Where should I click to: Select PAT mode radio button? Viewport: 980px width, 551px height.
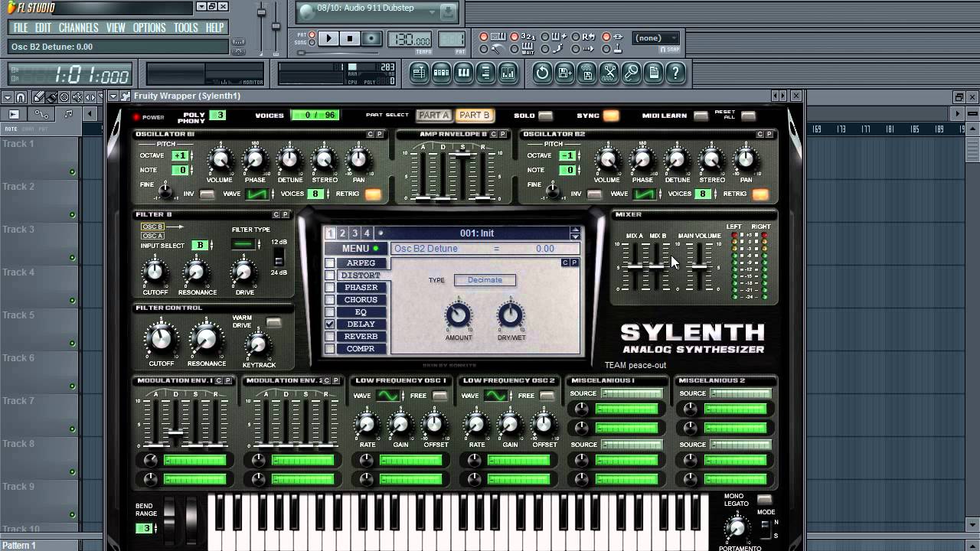312,34
